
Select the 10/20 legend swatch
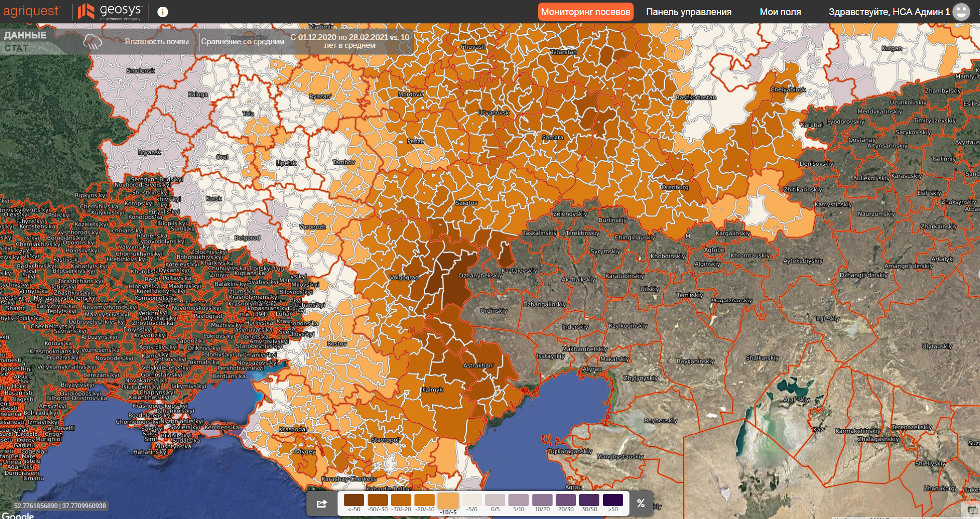click(542, 500)
